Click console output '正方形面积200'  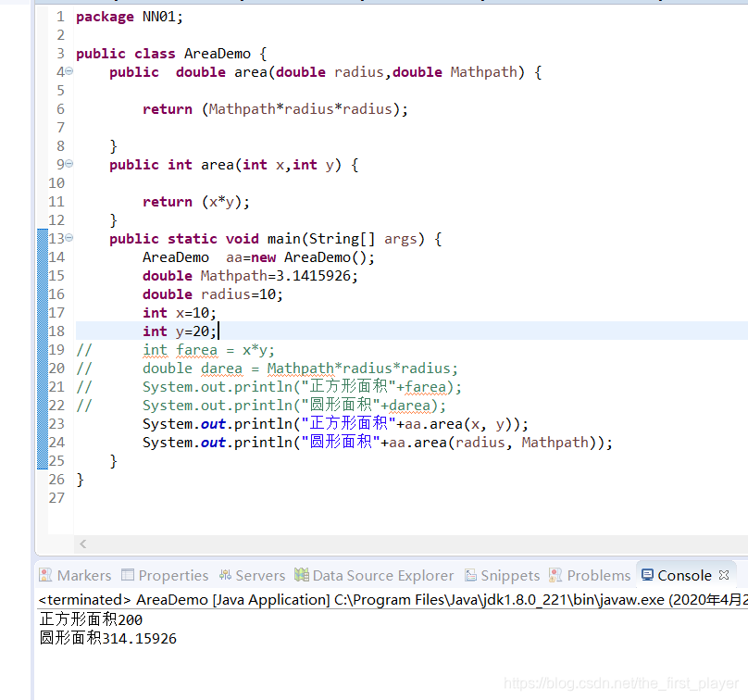(91, 619)
